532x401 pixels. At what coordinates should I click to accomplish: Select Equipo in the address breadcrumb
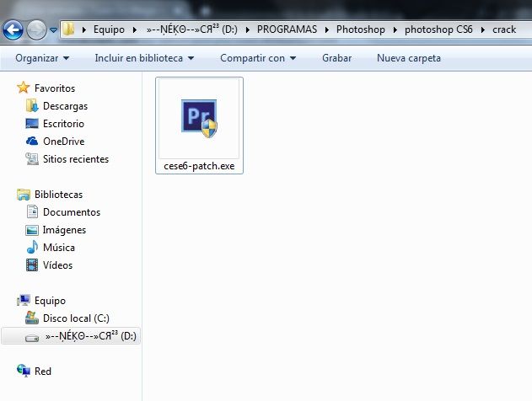[109, 29]
